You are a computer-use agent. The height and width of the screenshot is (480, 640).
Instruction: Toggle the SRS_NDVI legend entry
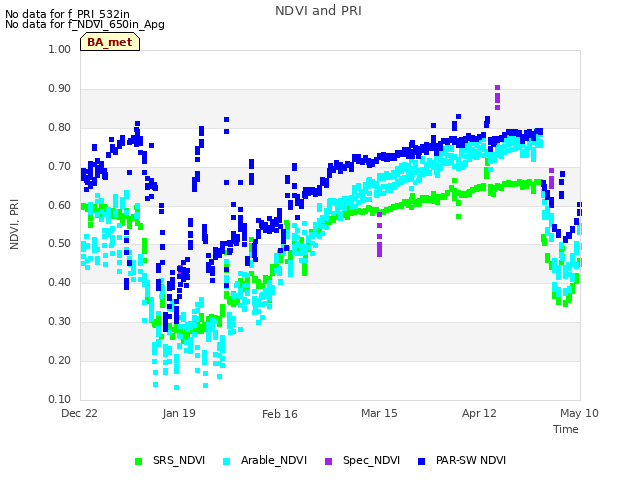coord(170,460)
